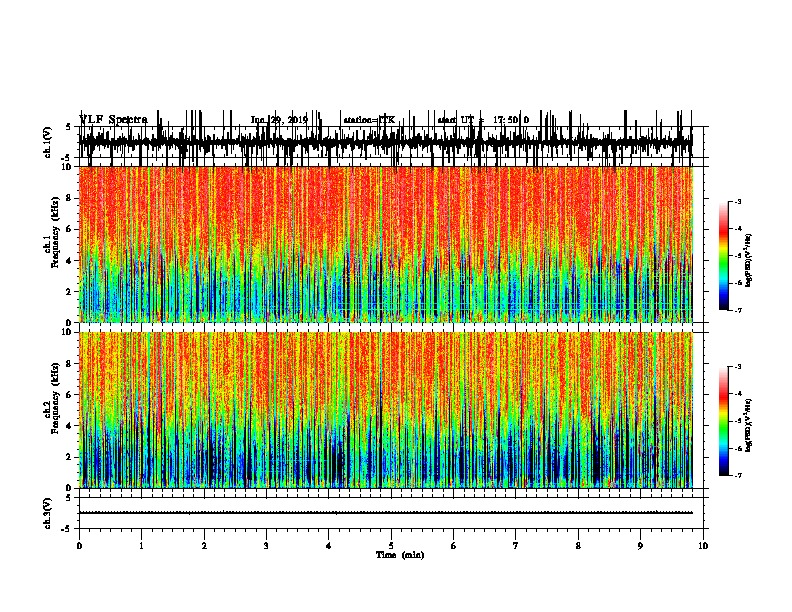Click the 'ch.3(V)' waveform axis label

[48, 513]
